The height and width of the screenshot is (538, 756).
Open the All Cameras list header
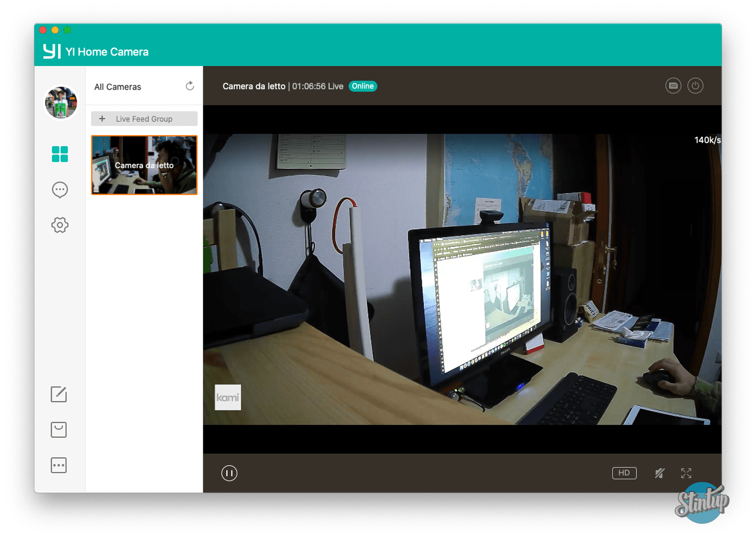(x=118, y=86)
